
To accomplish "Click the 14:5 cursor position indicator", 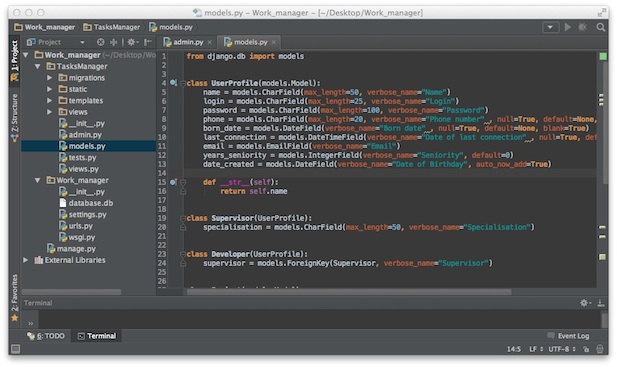I will point(514,349).
